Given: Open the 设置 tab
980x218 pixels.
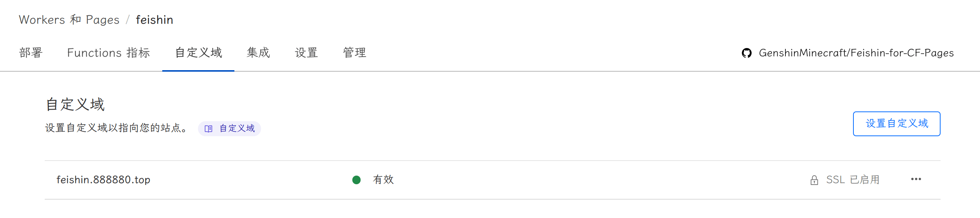Looking at the screenshot, I should pyautogui.click(x=306, y=53).
